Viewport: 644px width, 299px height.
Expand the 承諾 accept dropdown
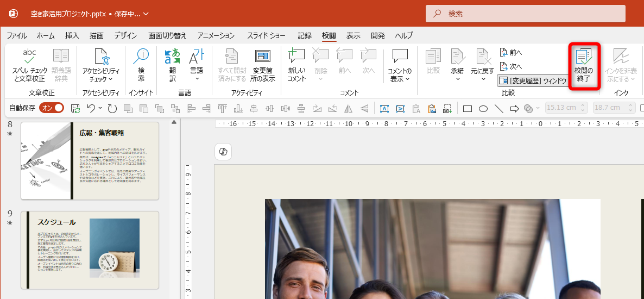click(x=457, y=79)
